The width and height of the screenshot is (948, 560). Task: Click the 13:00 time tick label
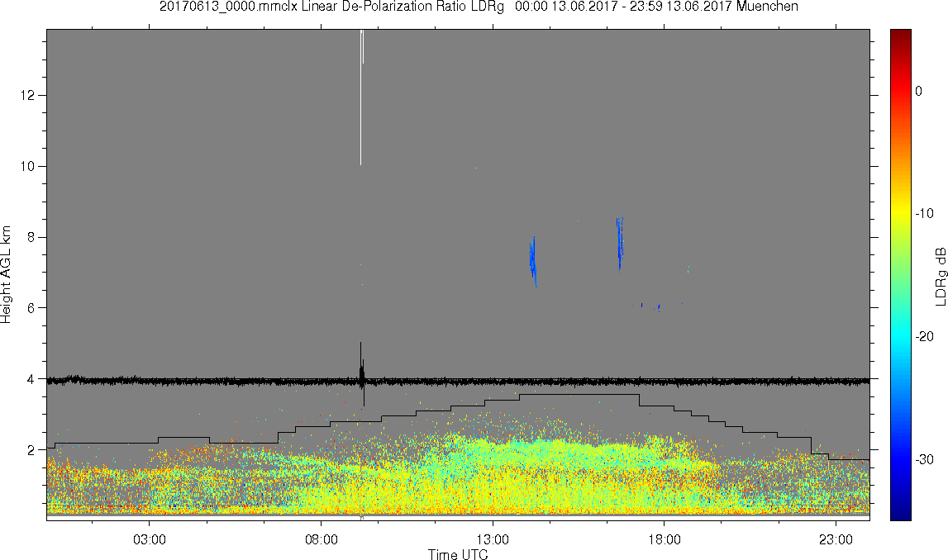pos(493,539)
